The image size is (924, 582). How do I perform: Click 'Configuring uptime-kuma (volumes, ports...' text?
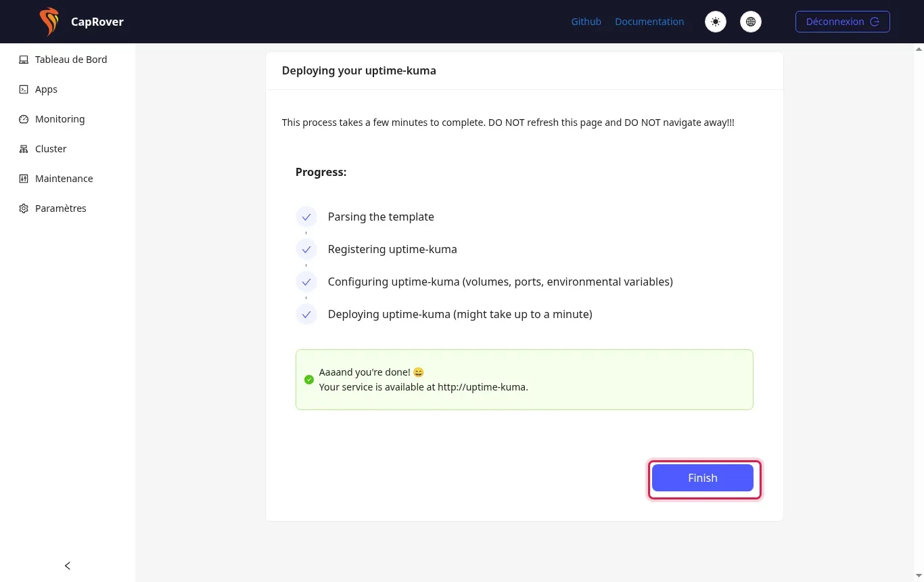(x=501, y=282)
